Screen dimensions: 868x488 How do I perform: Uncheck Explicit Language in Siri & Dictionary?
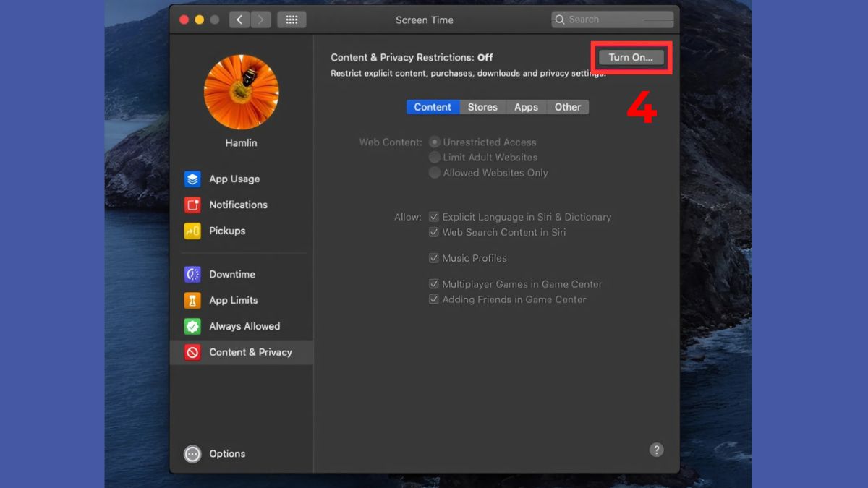click(x=434, y=216)
